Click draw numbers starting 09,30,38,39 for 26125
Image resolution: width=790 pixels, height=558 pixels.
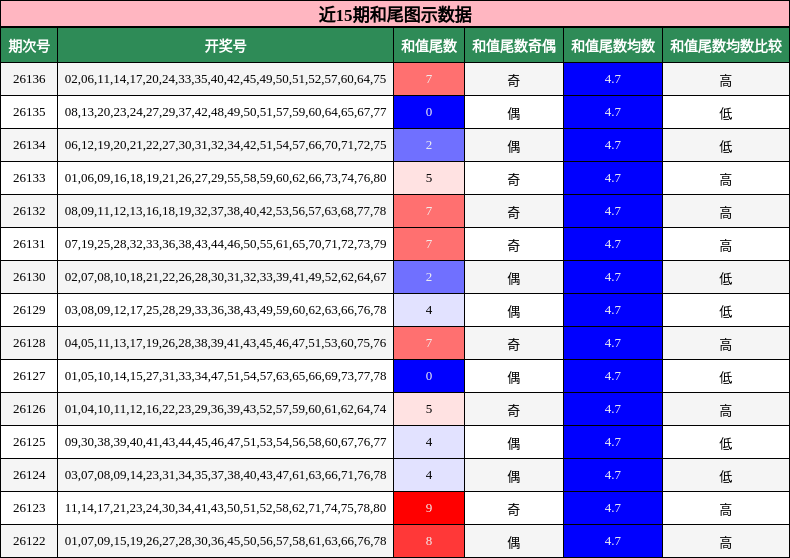pos(225,442)
